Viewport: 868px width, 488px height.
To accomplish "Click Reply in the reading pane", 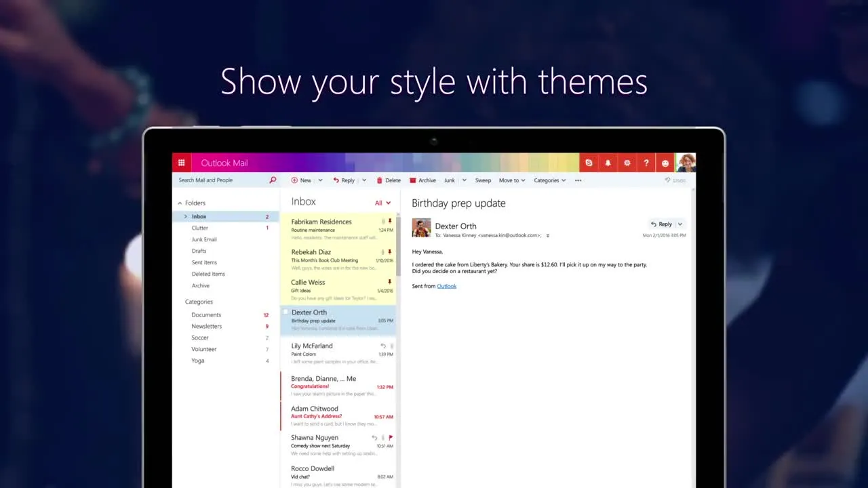I will (661, 224).
